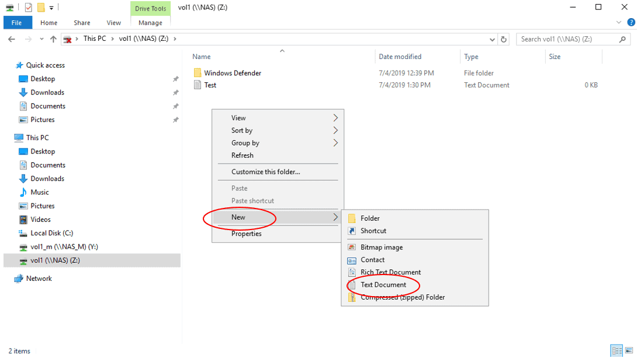Collapse the ribbon with the chevron
Screen dimensions: 644x358
pyautogui.click(x=619, y=22)
